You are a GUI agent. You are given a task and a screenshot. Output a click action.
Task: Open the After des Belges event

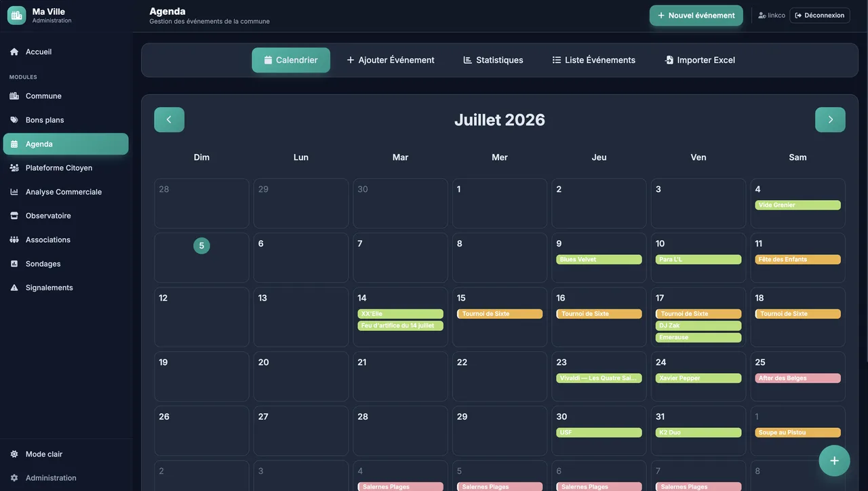[797, 378]
